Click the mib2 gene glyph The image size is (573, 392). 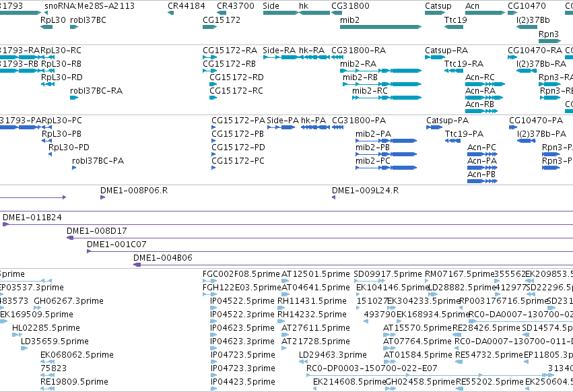coord(380,27)
